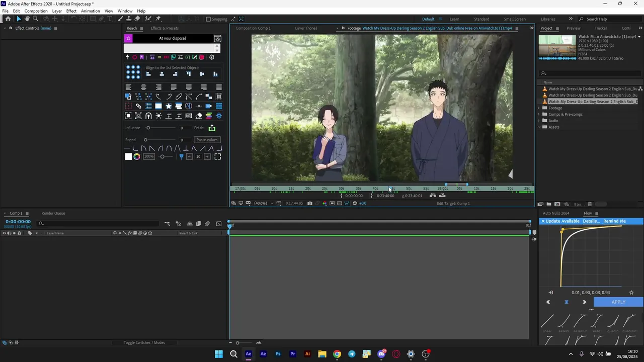Open the Effect menu
Image resolution: width=644 pixels, height=362 pixels.
point(71,11)
